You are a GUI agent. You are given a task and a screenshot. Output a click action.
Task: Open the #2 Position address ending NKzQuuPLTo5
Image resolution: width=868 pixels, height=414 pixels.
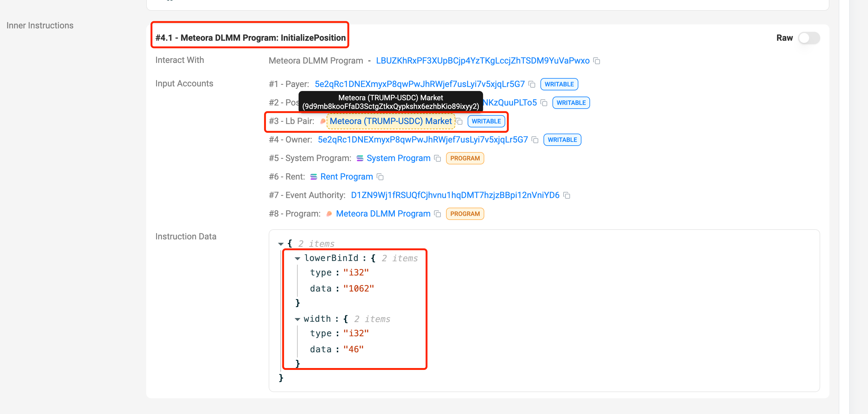click(510, 103)
